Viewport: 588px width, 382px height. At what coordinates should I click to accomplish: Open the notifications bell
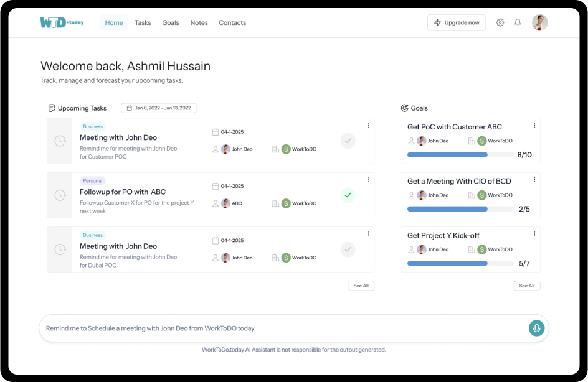click(x=518, y=22)
